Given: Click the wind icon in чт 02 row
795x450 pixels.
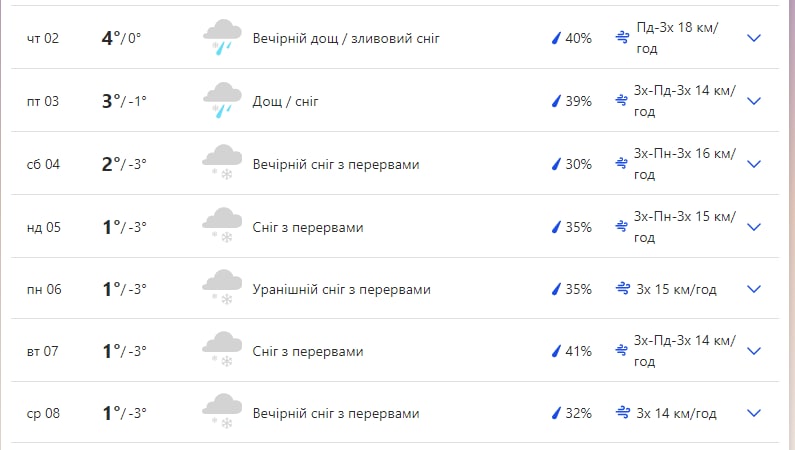Looking at the screenshot, I should (622, 38).
